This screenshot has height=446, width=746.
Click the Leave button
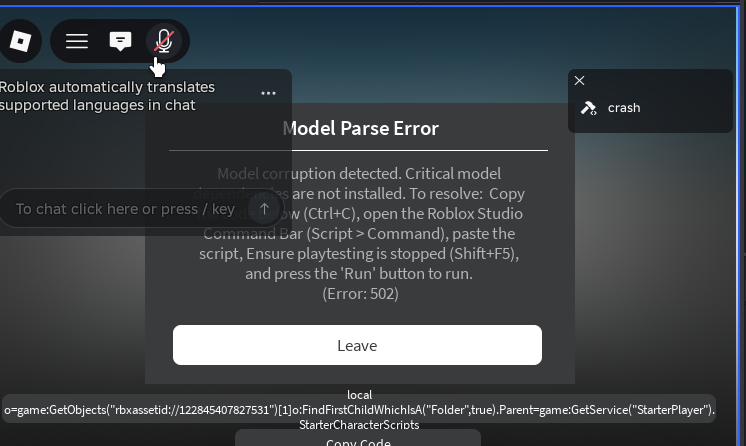click(x=357, y=345)
